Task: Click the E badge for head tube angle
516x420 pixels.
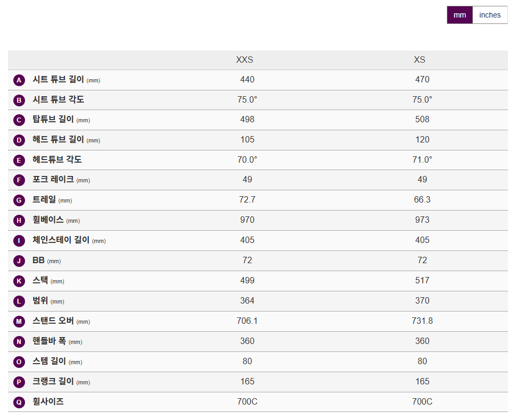Action: tap(19, 160)
